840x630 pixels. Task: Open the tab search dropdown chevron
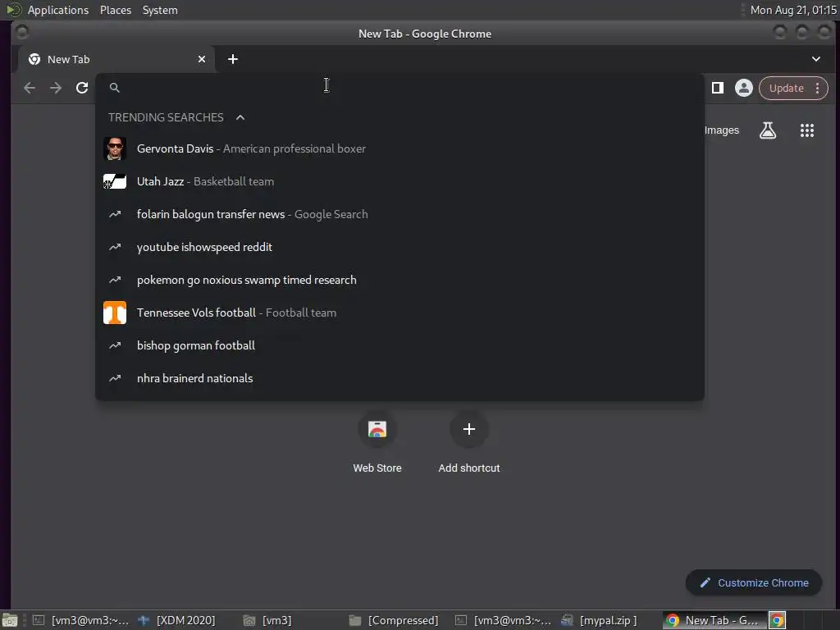(x=816, y=59)
